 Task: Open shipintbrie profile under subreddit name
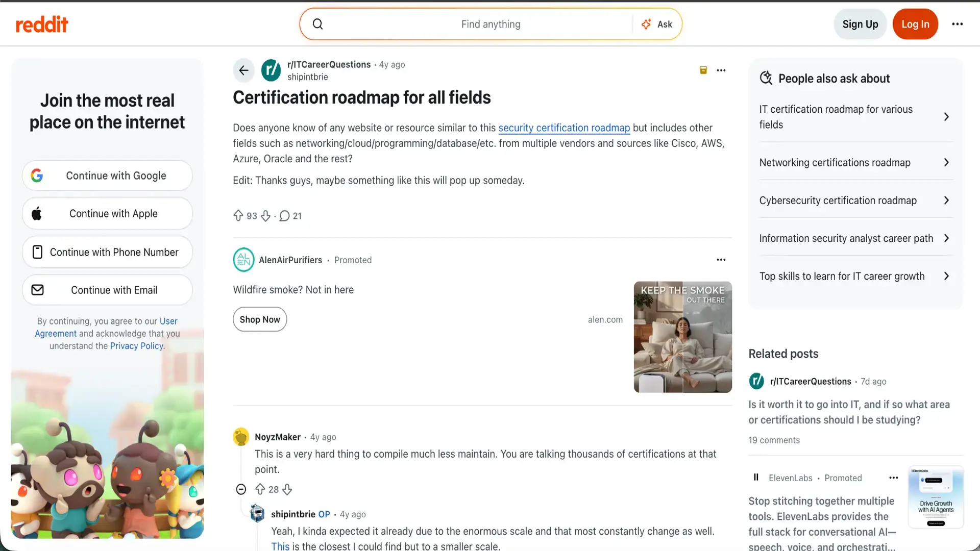[x=307, y=77]
